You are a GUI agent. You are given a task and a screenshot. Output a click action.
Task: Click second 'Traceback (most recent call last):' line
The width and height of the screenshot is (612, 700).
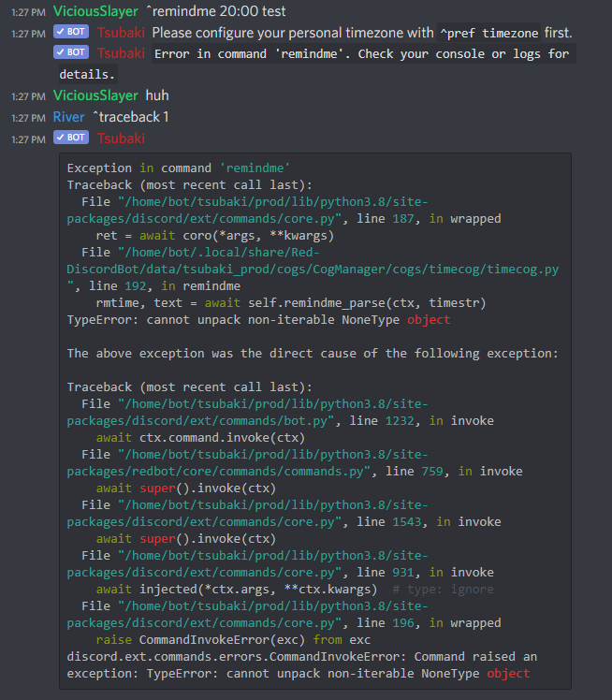pos(190,387)
